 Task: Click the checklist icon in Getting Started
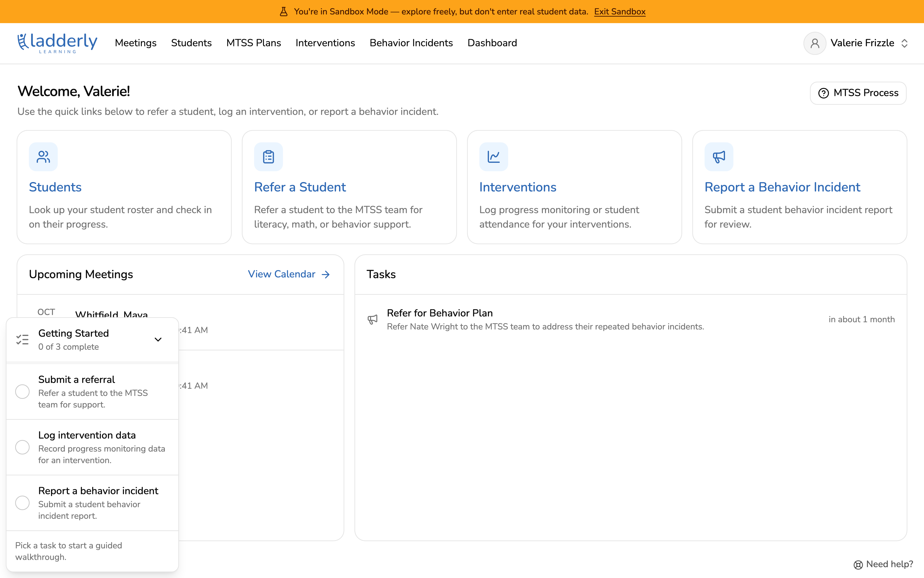pos(23,340)
